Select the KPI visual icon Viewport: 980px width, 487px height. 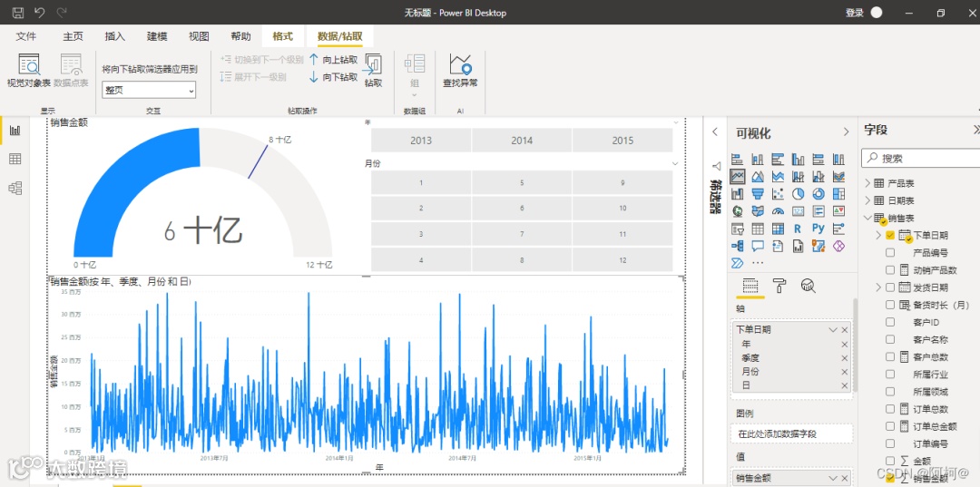838,211
